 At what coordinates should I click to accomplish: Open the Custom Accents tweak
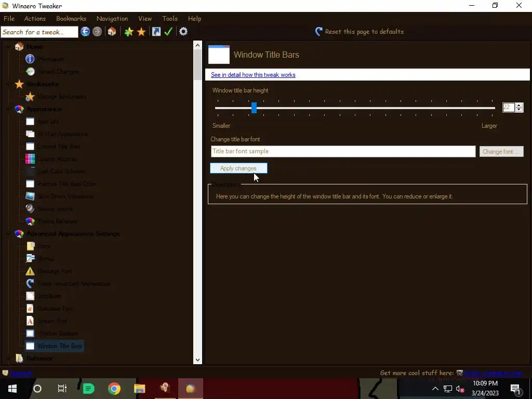57,159
